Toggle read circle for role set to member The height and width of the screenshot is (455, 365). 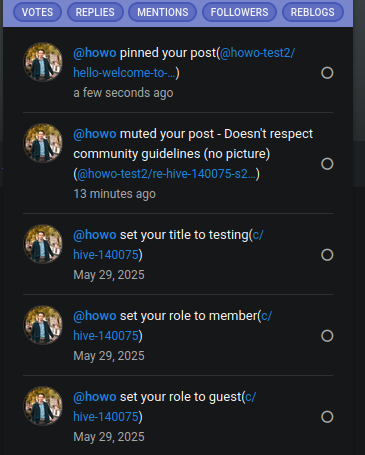click(327, 336)
